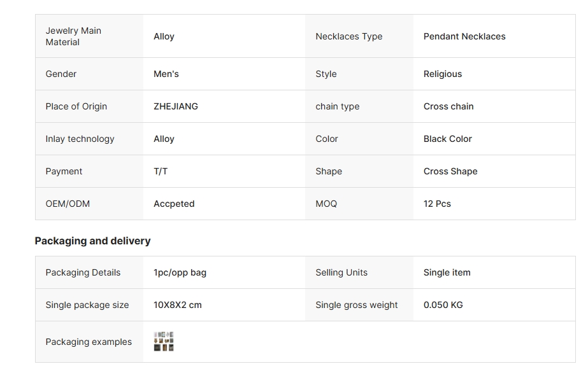Click the Religious style value
Image resolution: width=588 pixels, height=371 pixels.
(443, 74)
